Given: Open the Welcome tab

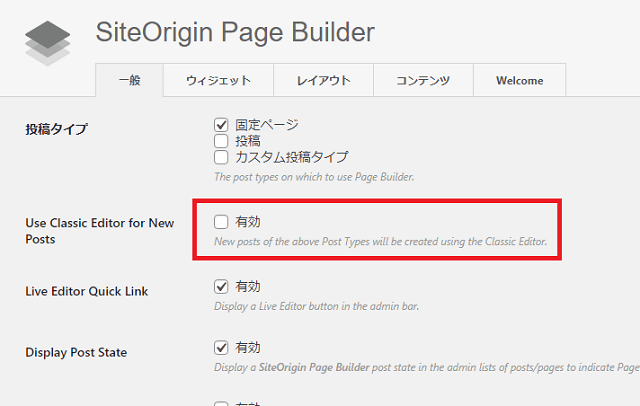Looking at the screenshot, I should point(520,80).
